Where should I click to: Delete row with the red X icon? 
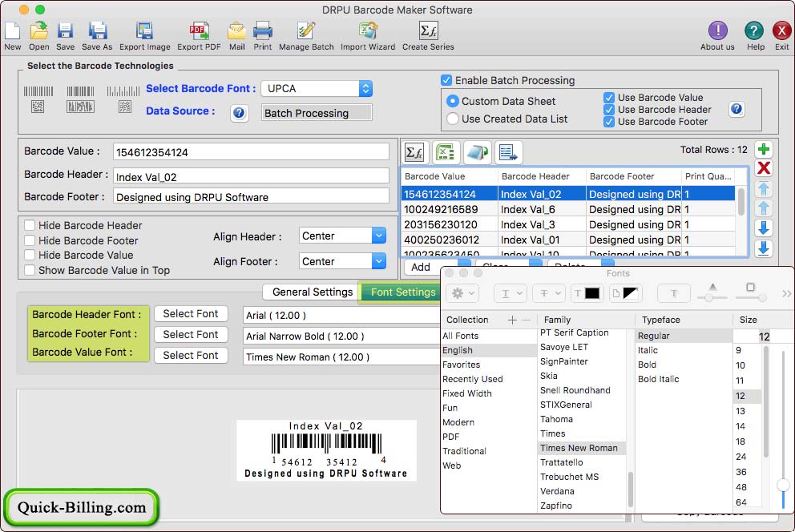(764, 168)
